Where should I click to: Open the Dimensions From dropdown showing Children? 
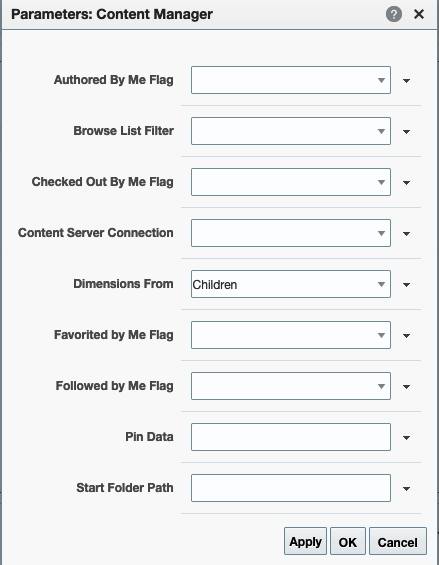[291, 284]
